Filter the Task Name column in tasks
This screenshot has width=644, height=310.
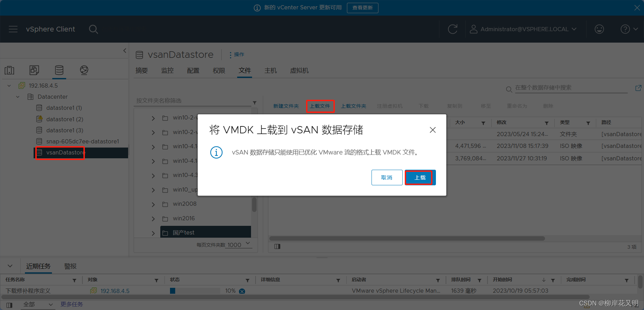click(74, 280)
